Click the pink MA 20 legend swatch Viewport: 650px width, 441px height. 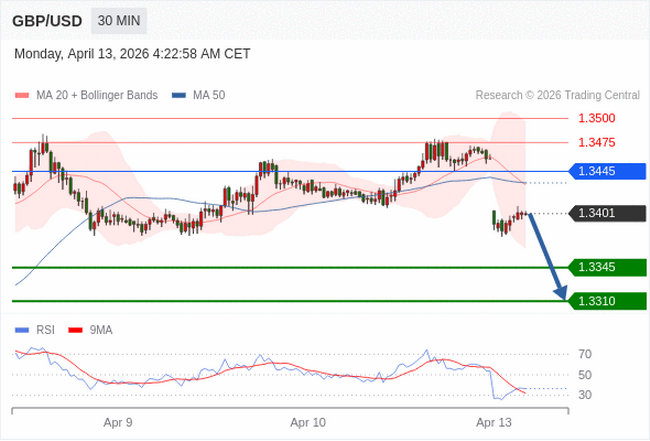[22, 95]
